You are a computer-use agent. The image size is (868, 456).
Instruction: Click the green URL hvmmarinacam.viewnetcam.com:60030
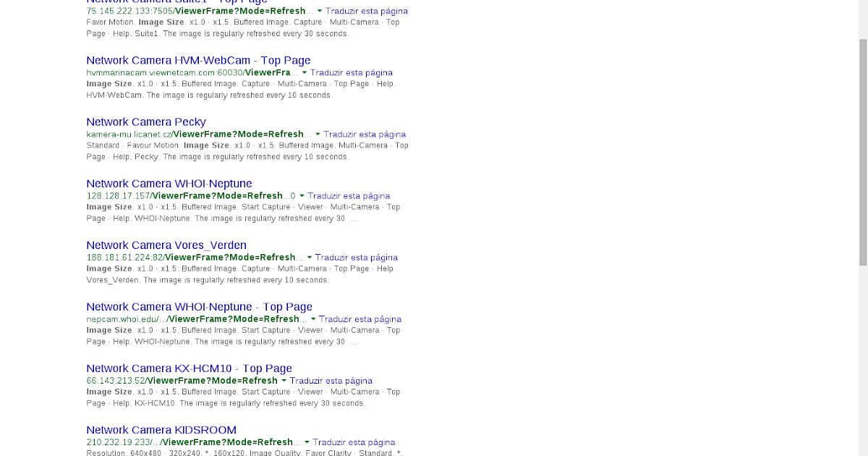coord(192,73)
